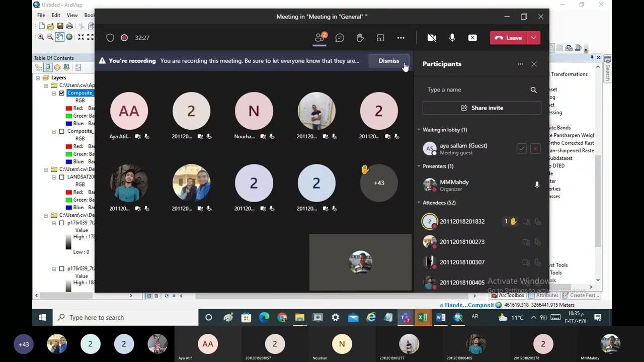Image resolution: width=644 pixels, height=362 pixels.
Task: Click the search magnifier in the Participants panel
Action: [533, 89]
